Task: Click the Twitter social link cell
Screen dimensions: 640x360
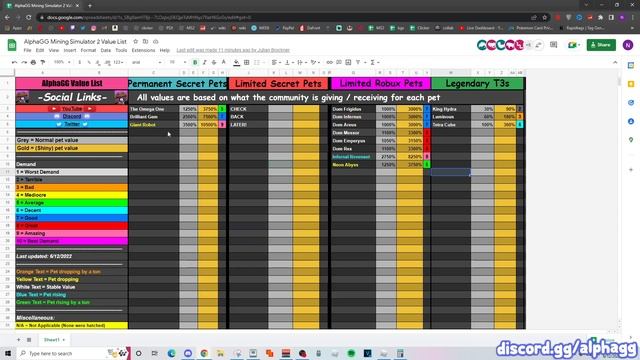Action: 72,124
